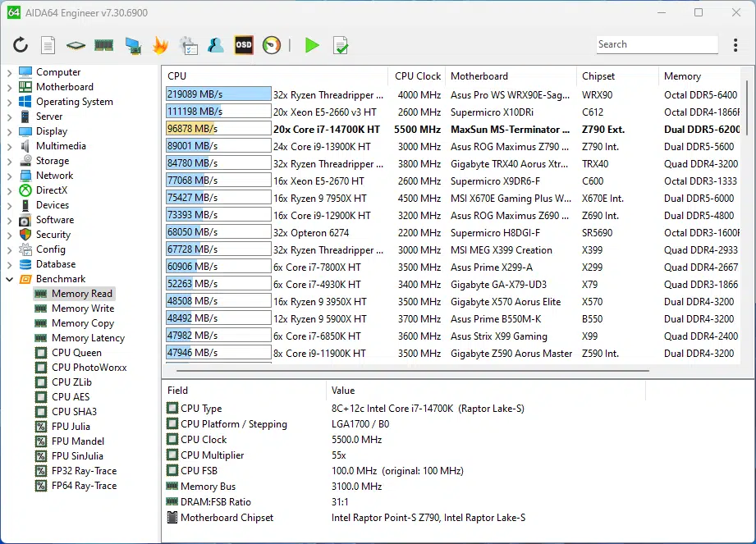756x544 pixels.
Task: Click the gauge sensor panel icon
Action: (272, 45)
